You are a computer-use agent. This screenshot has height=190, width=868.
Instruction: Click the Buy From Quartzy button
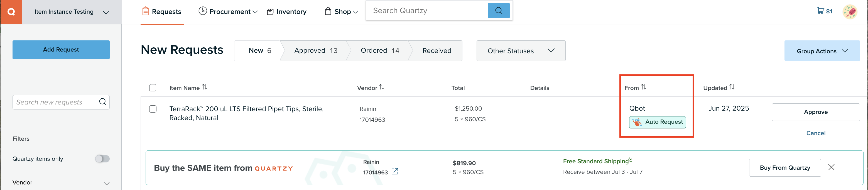point(785,168)
